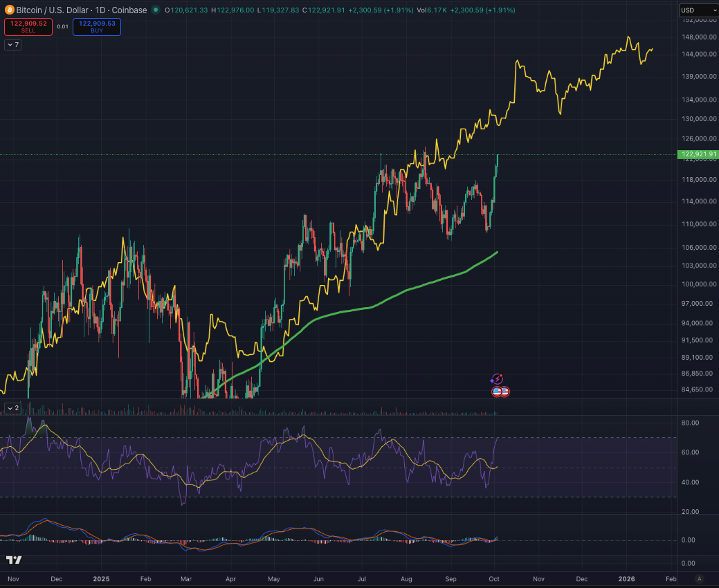The width and height of the screenshot is (719, 588).
Task: Click the 134,000.00 price axis label
Action: 700,100
